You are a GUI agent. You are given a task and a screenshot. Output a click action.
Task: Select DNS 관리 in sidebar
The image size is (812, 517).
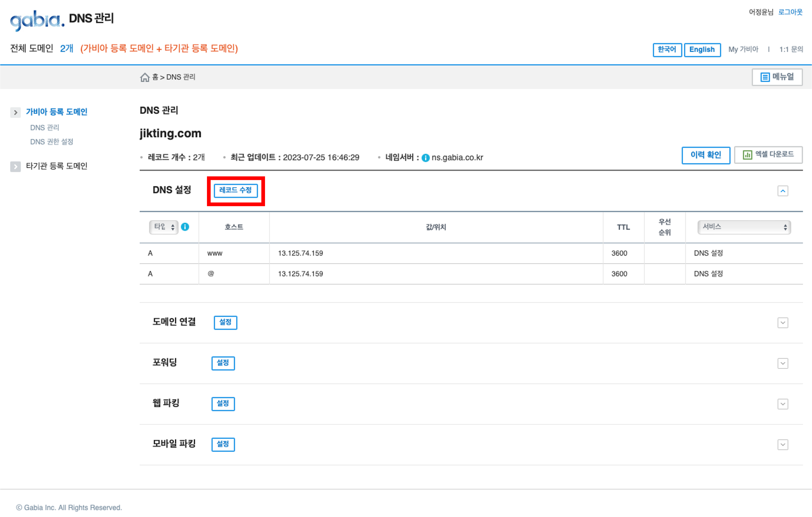coord(45,127)
